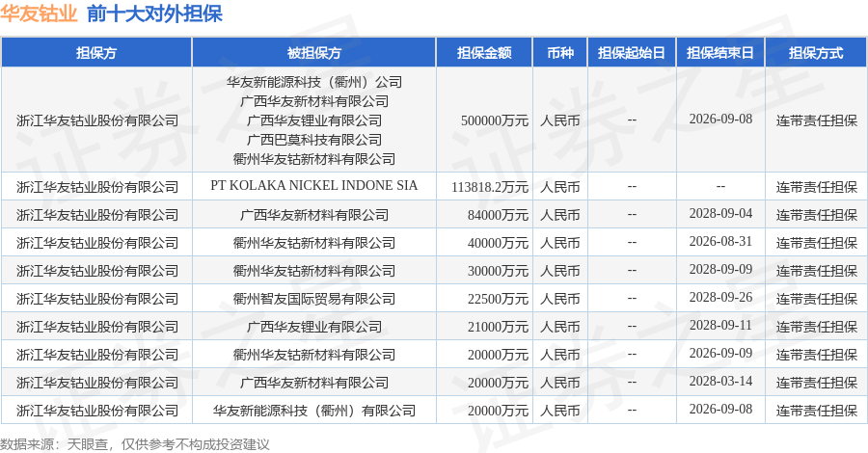Select the 币种 column header
The height and width of the screenshot is (453, 868).
click(x=560, y=53)
